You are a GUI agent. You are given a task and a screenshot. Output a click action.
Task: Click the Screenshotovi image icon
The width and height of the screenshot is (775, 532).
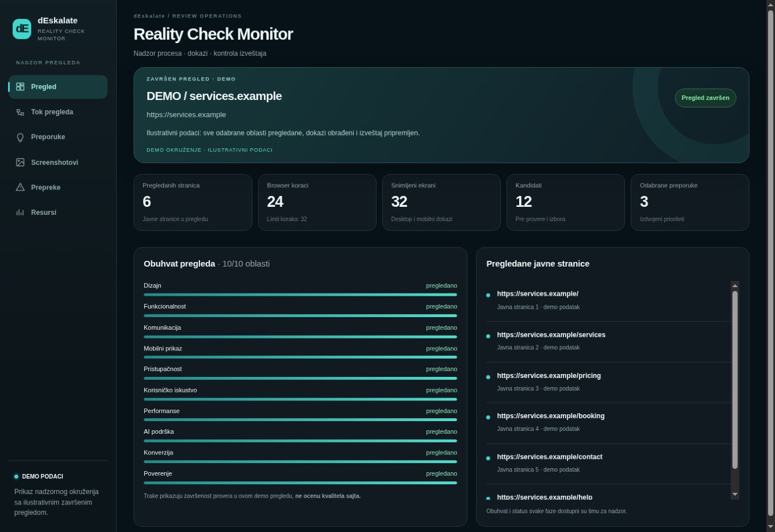[x=20, y=163]
